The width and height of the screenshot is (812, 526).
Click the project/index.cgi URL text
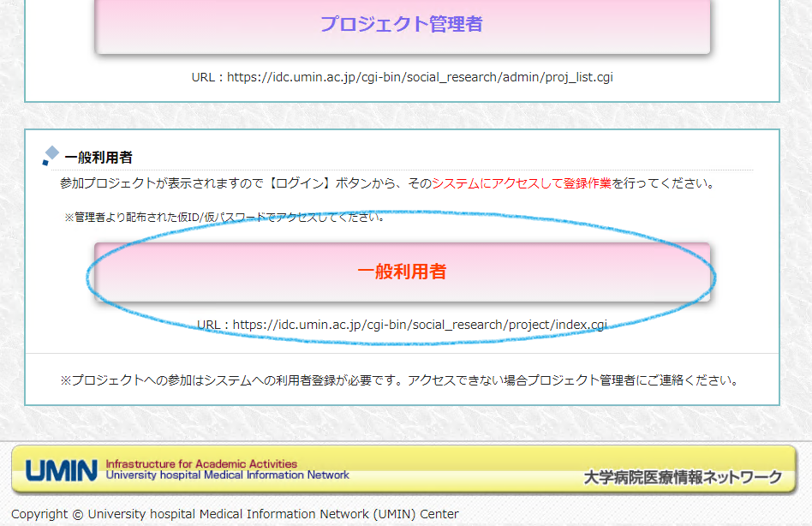[402, 325]
